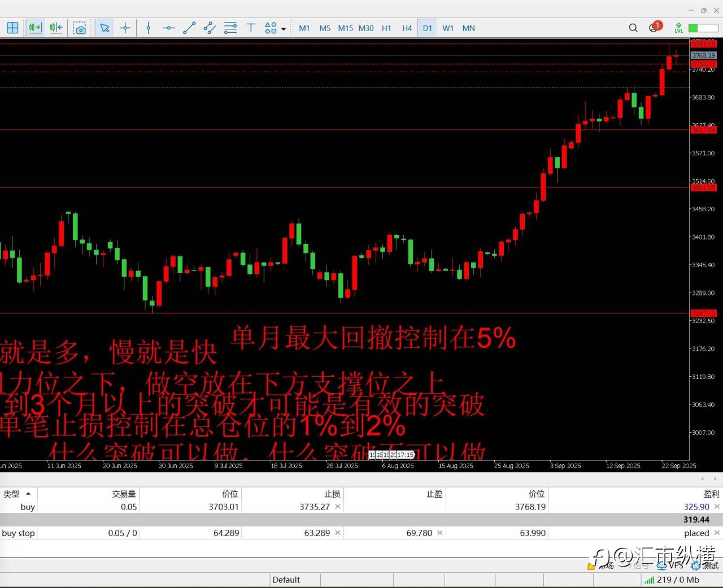
Task: Switch chart to H4 timeframe
Action: coord(407,28)
